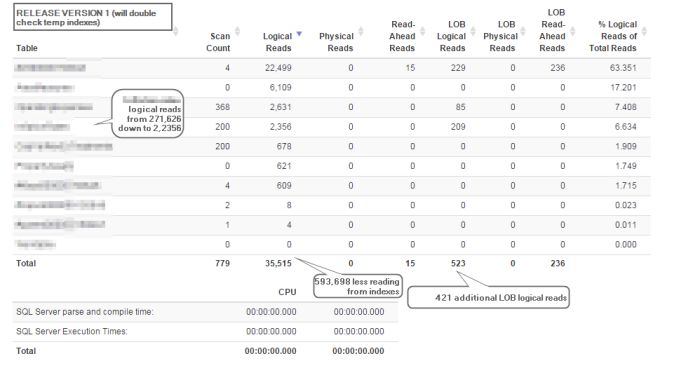Image resolution: width=700 pixels, height=375 pixels.
Task: Click the 2,356 logical reads value
Action: (280, 127)
